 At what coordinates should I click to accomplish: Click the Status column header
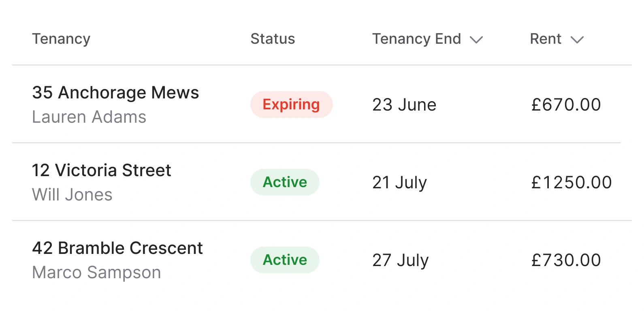tap(273, 39)
